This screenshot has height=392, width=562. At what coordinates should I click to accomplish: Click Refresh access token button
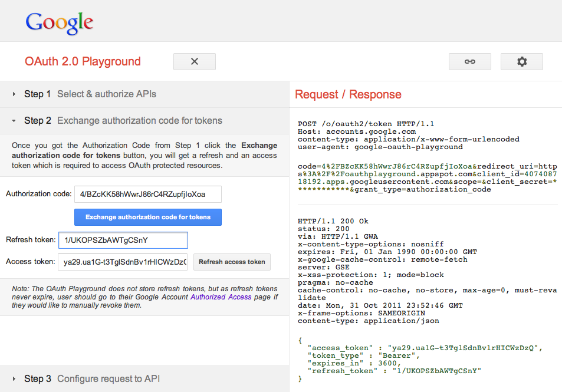(232, 262)
